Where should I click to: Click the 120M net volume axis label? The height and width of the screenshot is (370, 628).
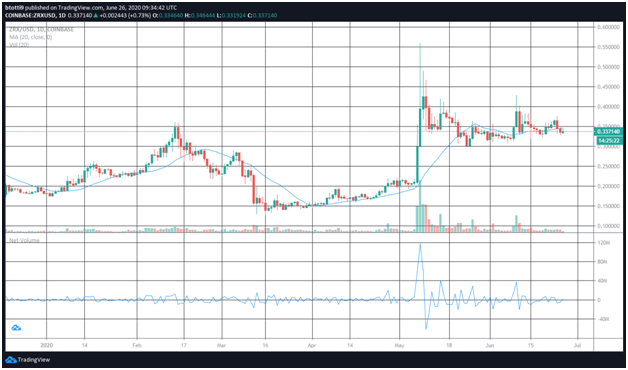coord(603,243)
